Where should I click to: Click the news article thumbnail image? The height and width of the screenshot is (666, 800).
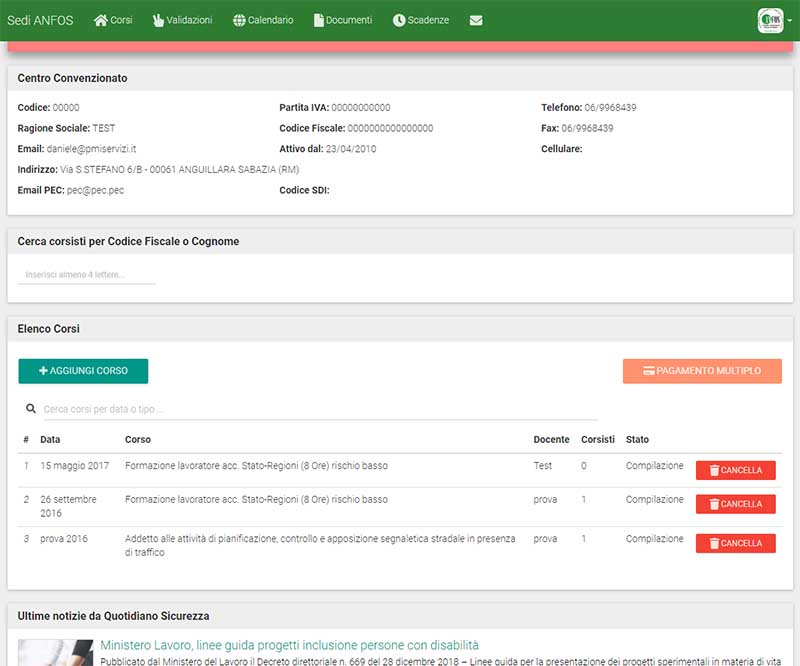click(56, 653)
